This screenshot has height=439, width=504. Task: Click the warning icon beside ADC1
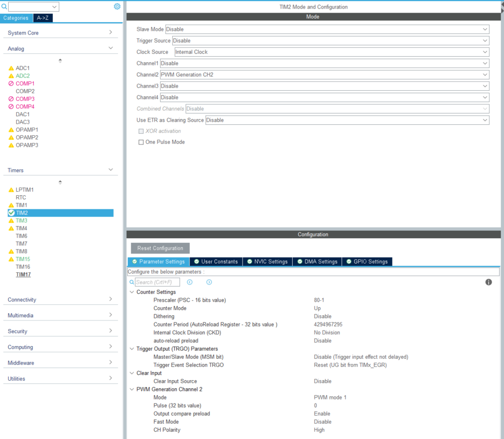[x=11, y=68]
